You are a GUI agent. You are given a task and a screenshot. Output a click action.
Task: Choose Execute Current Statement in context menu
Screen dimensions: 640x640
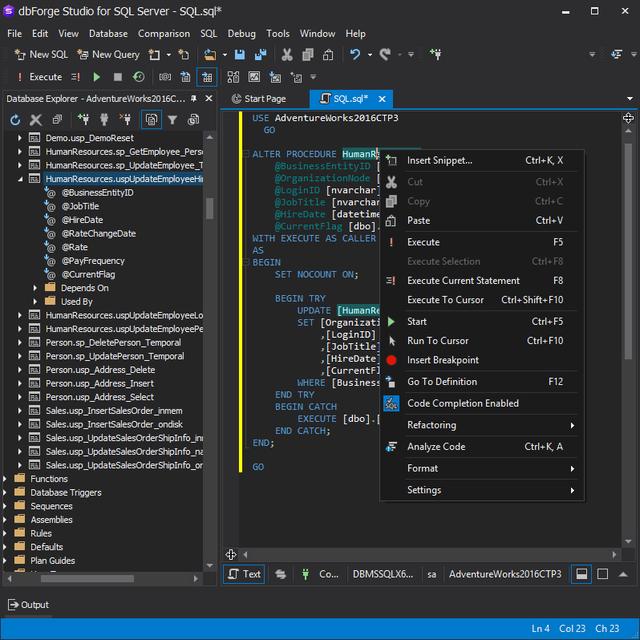tap(482, 281)
